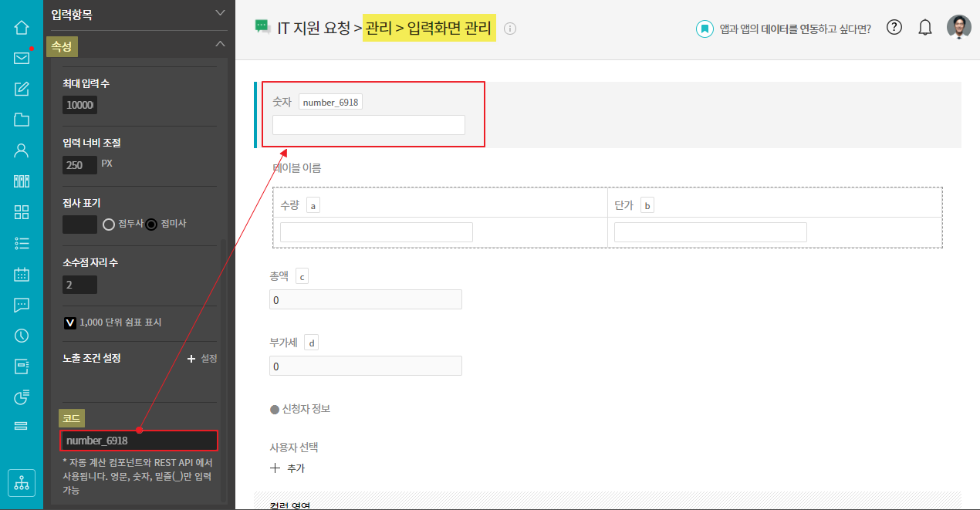Open the organization chart icon at bottom
This screenshot has height=510, width=980.
click(22, 483)
